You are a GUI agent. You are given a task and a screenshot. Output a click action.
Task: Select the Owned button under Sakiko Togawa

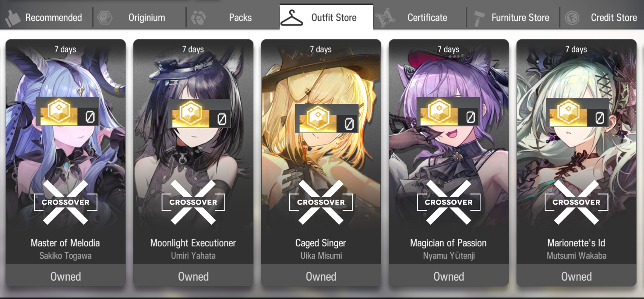tap(66, 276)
